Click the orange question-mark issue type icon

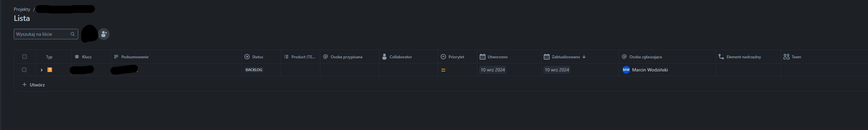[x=49, y=70]
